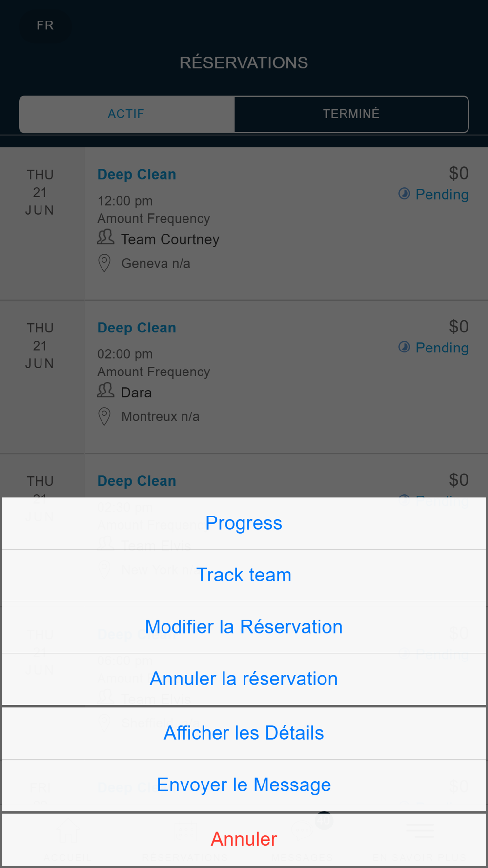Viewport: 488px width, 868px height.
Task: Tap Envoyer le Message
Action: click(244, 785)
